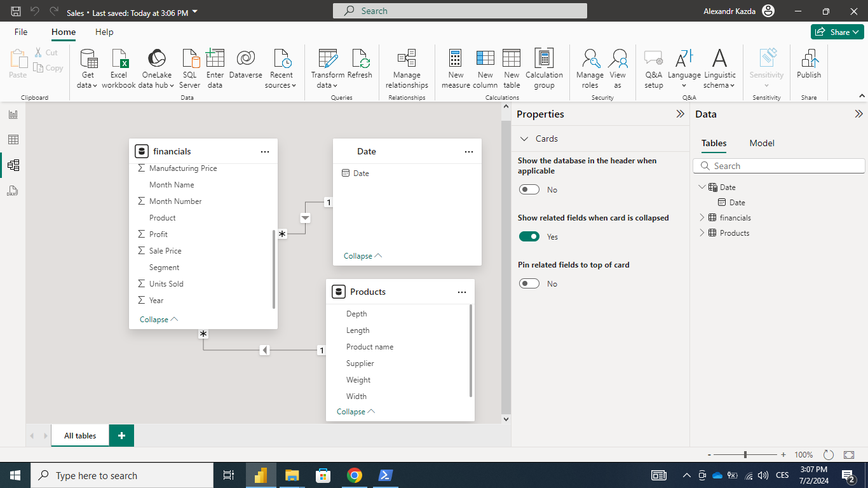Create a New table
This screenshot has height=488, width=868.
[512, 69]
